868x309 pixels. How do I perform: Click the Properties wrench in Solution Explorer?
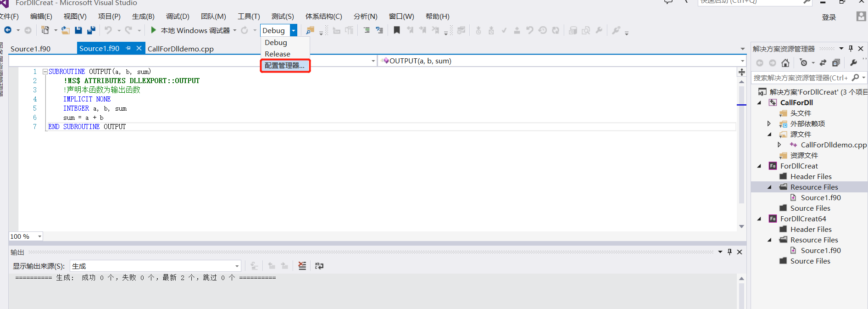click(x=853, y=63)
